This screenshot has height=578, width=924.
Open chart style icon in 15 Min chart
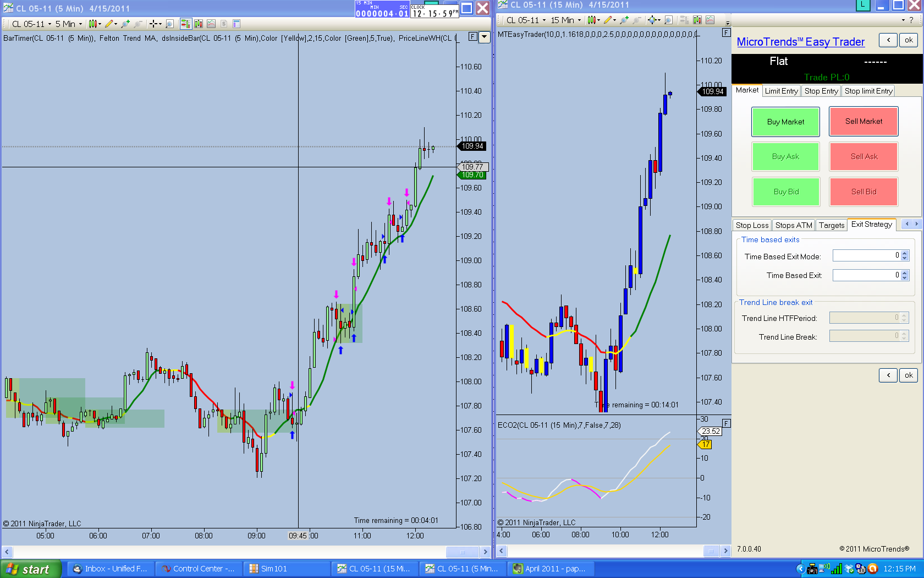594,20
